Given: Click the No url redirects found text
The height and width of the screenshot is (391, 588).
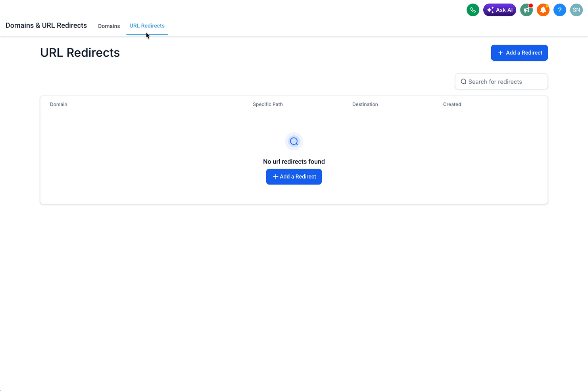Looking at the screenshot, I should [x=294, y=162].
